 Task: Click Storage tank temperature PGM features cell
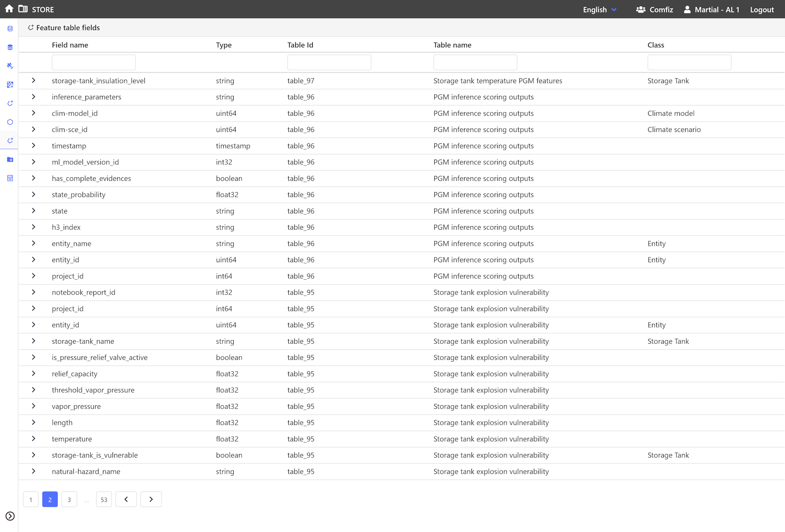[498, 81]
